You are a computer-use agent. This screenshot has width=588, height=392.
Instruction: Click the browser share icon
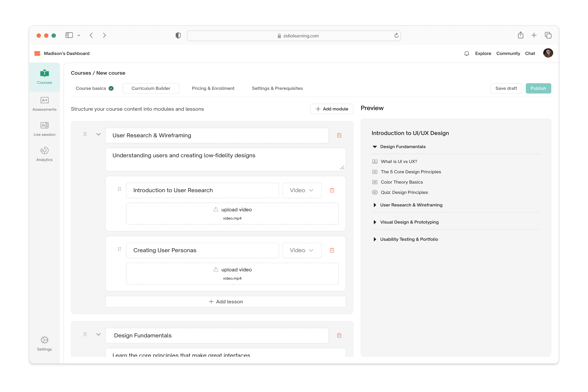pyautogui.click(x=521, y=35)
